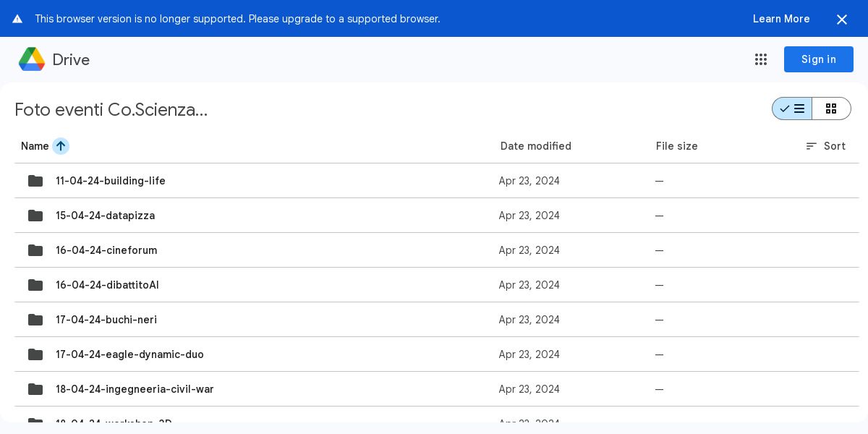Click the Date modified column header

pos(535,146)
